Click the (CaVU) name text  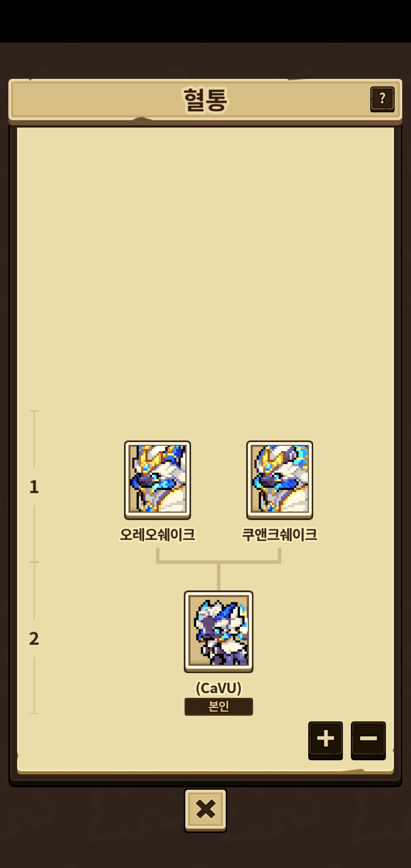pyautogui.click(x=218, y=688)
